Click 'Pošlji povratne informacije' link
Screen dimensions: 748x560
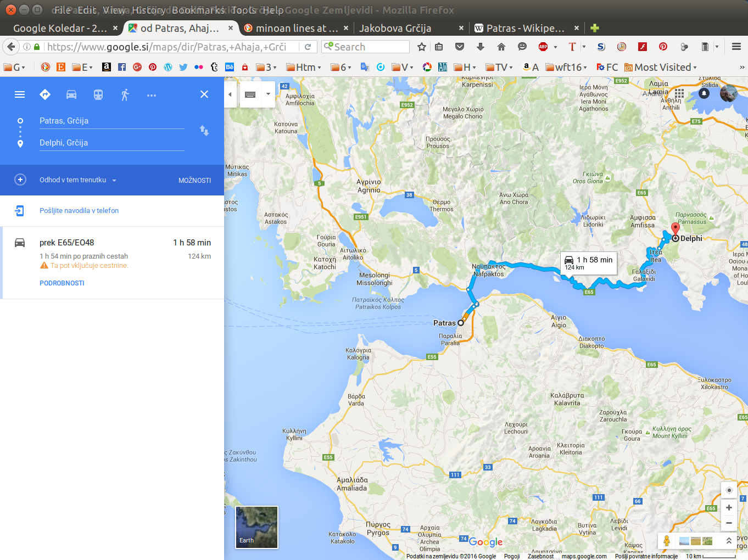pyautogui.click(x=646, y=556)
